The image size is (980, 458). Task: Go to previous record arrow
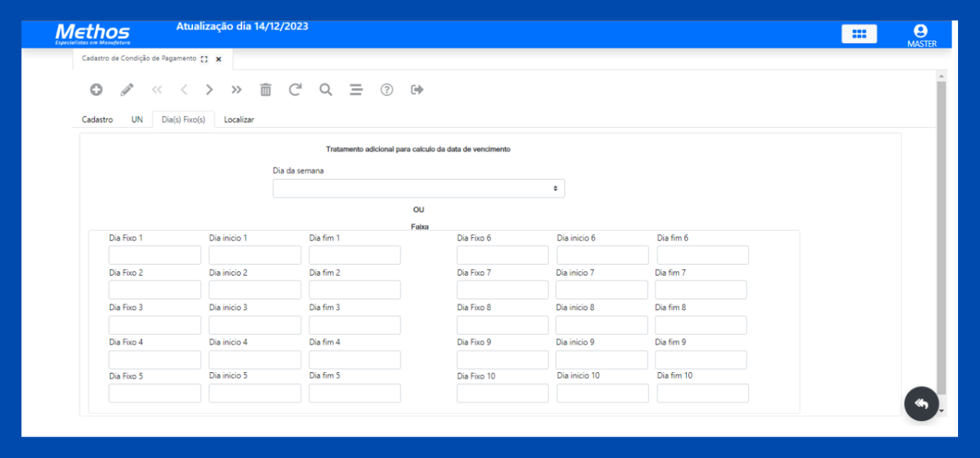point(183,89)
